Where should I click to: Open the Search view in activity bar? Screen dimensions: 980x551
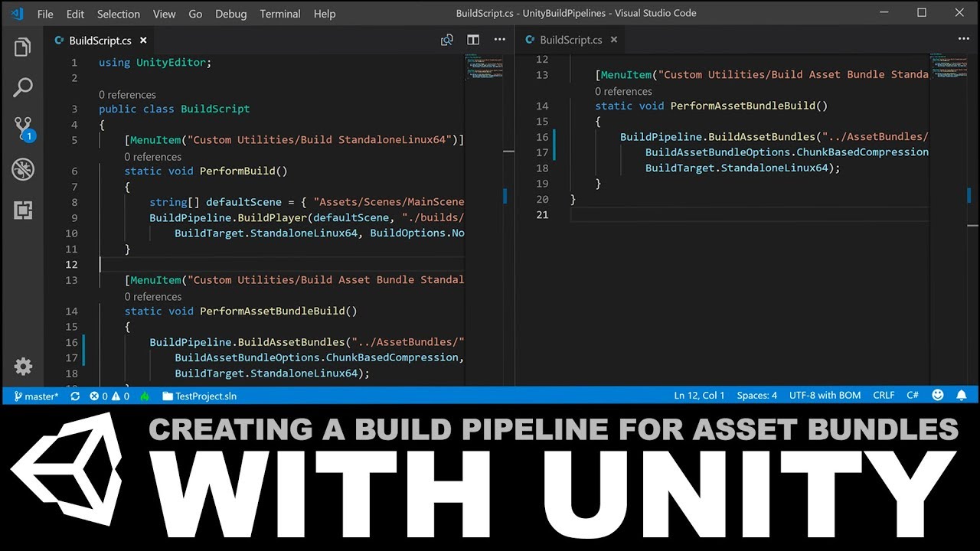coord(23,87)
